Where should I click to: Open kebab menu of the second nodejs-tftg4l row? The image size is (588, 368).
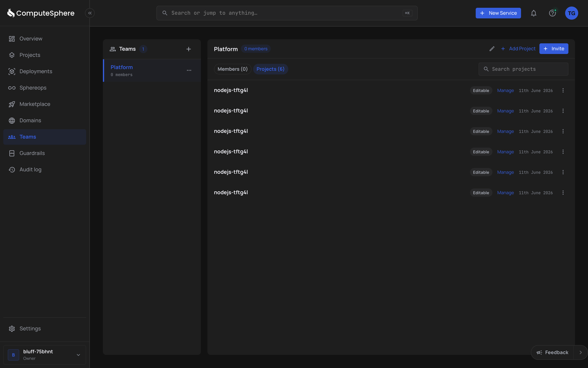(x=563, y=111)
